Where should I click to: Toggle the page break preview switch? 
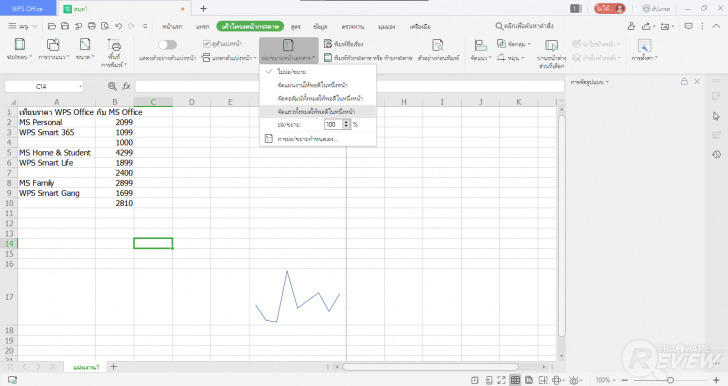168,45
